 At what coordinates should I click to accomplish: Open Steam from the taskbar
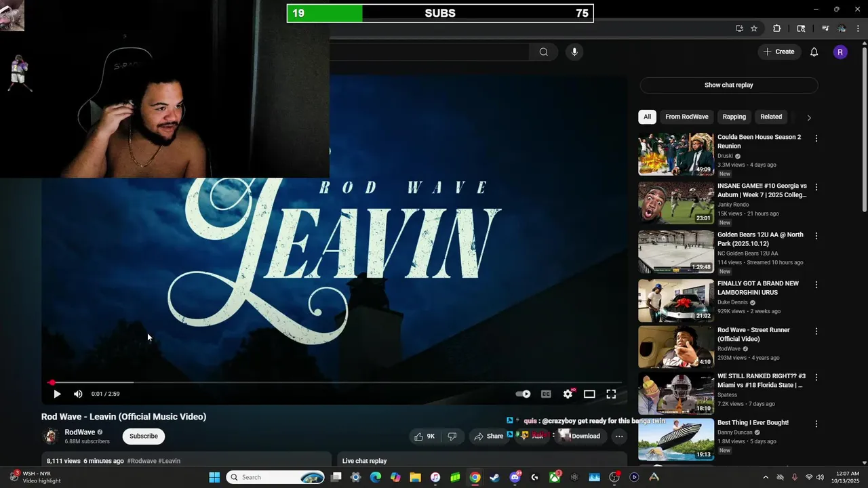click(x=495, y=477)
